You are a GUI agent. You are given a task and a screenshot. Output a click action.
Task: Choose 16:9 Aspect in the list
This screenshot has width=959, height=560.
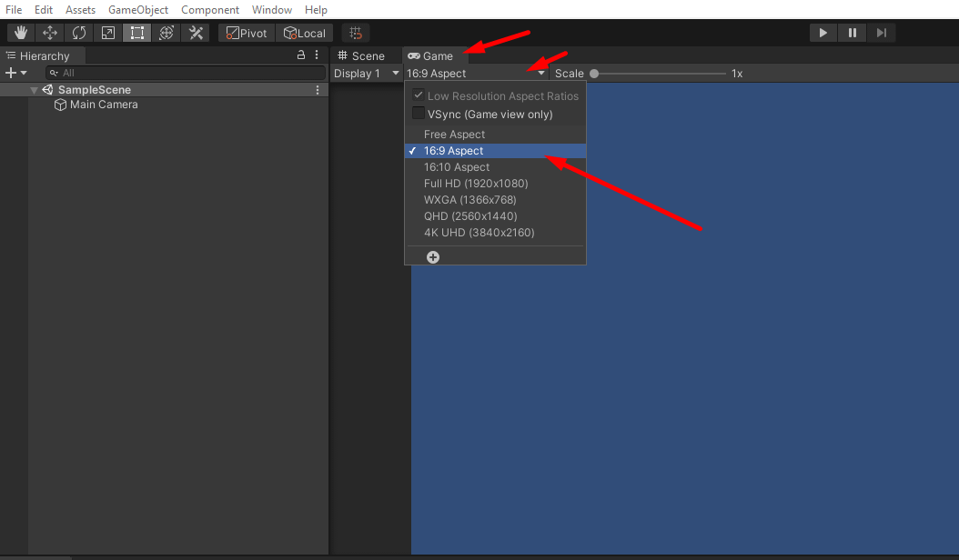point(495,150)
